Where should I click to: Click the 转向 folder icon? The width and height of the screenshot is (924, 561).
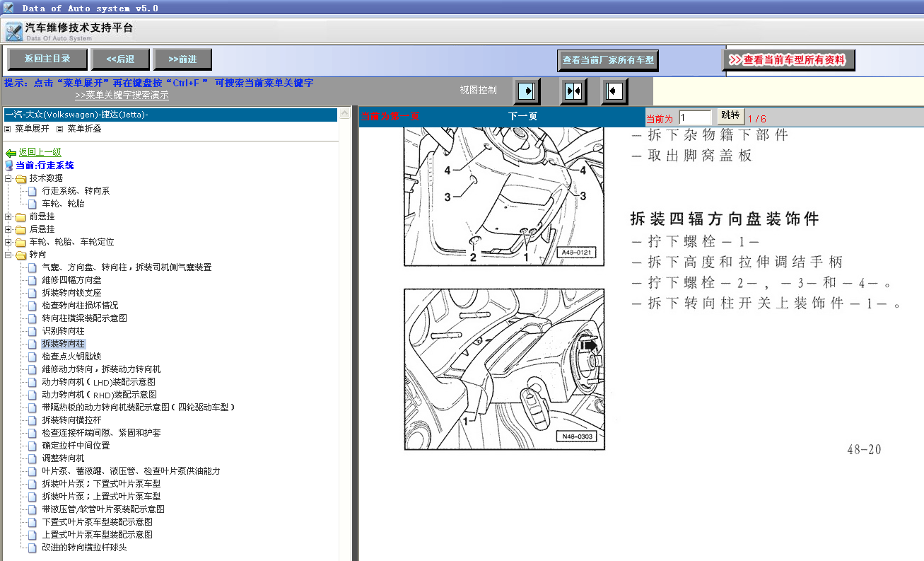[21, 255]
